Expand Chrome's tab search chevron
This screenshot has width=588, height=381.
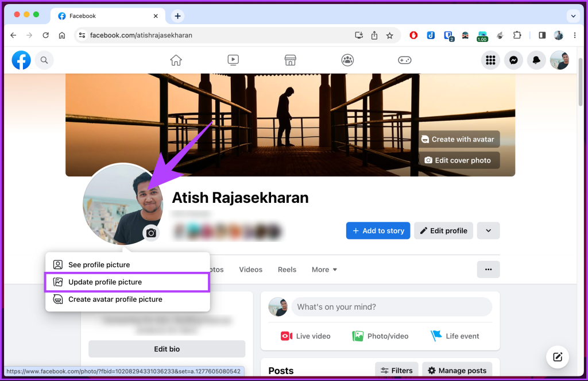click(572, 16)
